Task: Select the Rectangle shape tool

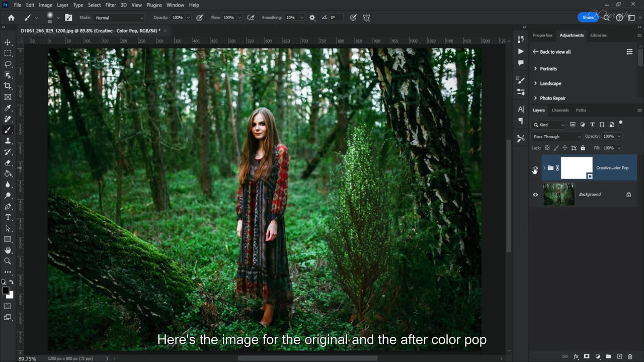Action: (8, 239)
